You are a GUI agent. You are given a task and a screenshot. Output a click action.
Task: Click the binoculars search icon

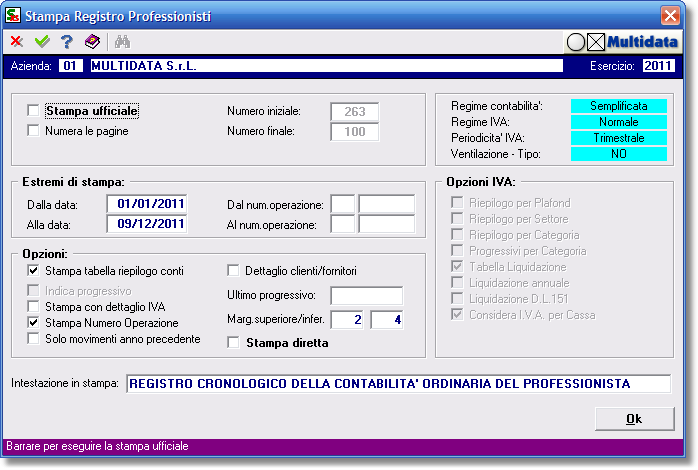tap(122, 42)
